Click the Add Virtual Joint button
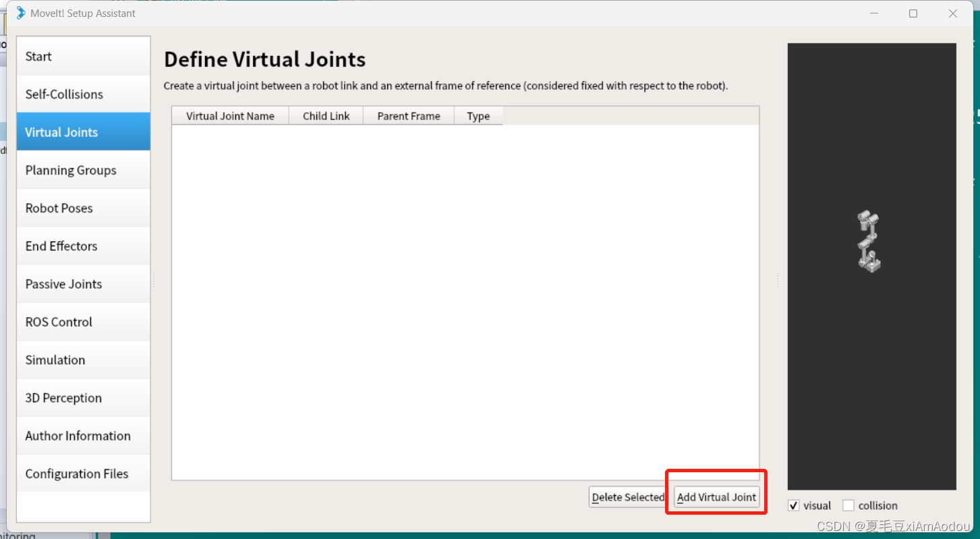 tap(716, 497)
